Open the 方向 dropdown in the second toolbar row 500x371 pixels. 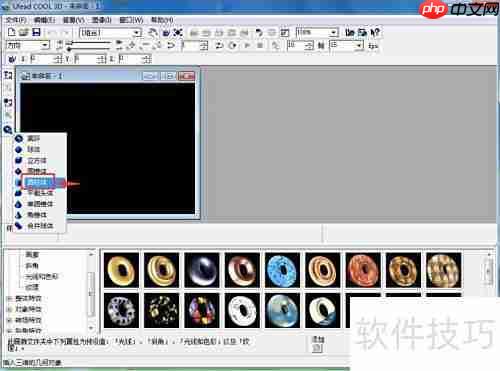point(45,45)
